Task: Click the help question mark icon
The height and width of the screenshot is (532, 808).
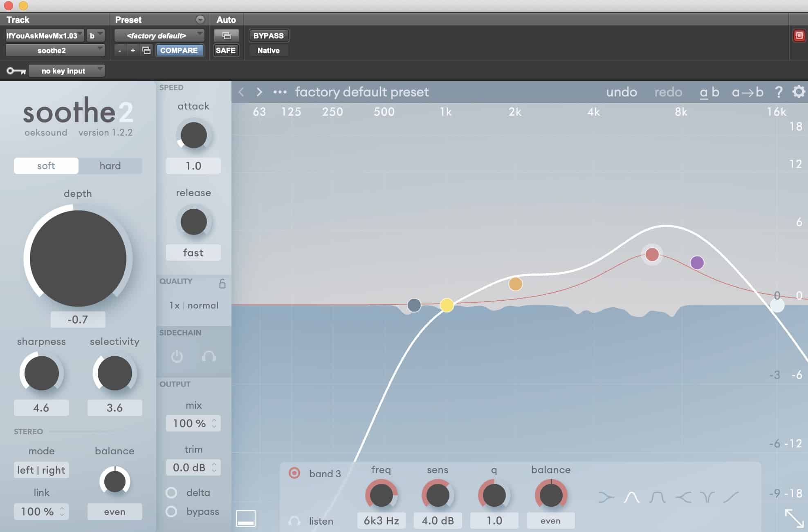Action: point(779,92)
